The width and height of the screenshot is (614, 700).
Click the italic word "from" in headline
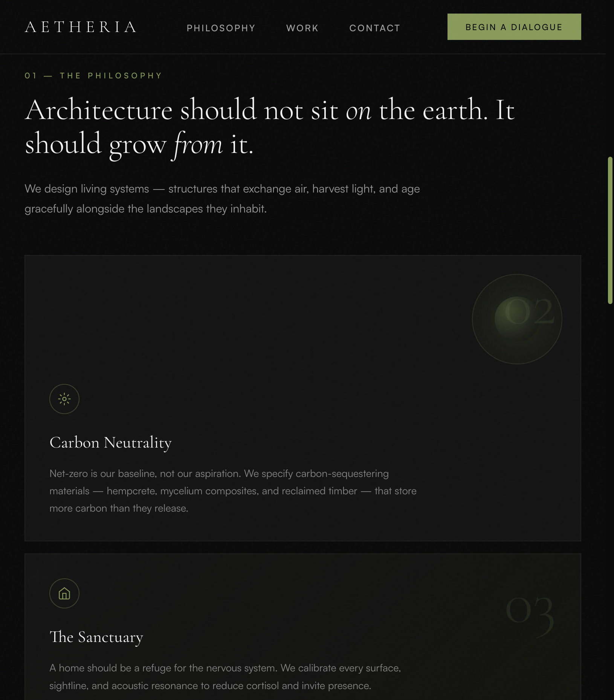click(x=199, y=145)
